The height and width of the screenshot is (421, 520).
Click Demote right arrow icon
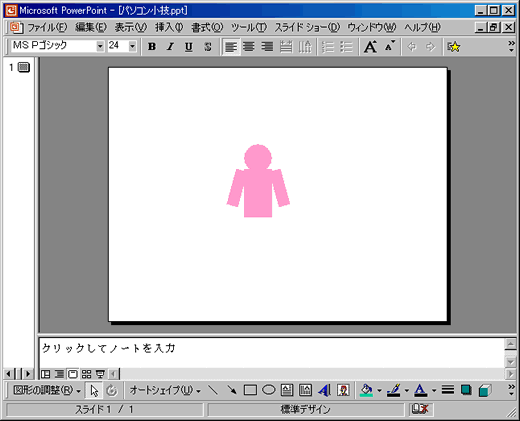click(x=431, y=47)
